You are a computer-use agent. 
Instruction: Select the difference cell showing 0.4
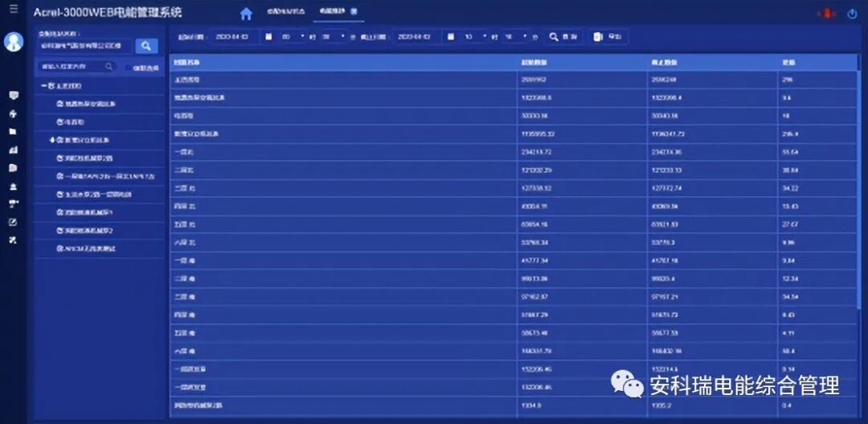click(x=817, y=405)
